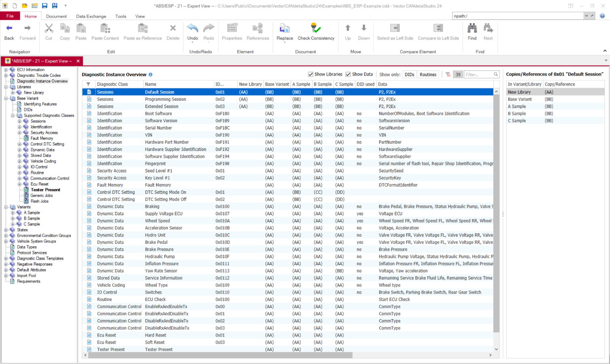Collapse Supported Diagnostic Classes node
The image size is (610, 364).
(13, 115)
